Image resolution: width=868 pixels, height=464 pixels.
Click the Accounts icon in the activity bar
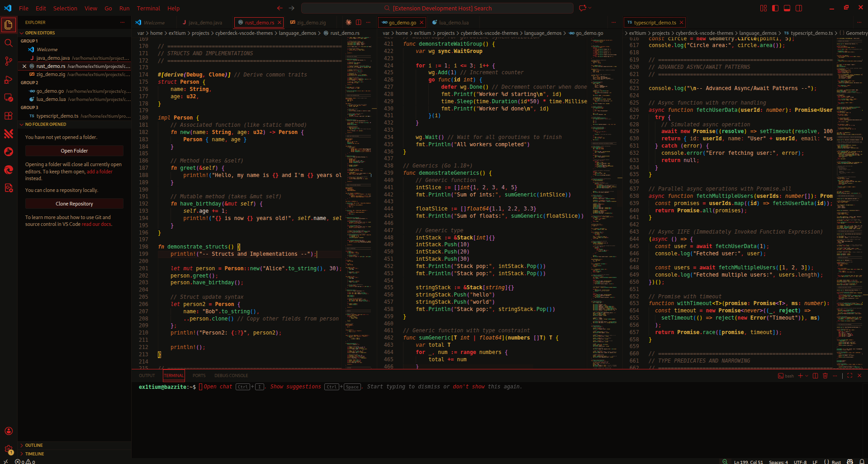point(9,431)
